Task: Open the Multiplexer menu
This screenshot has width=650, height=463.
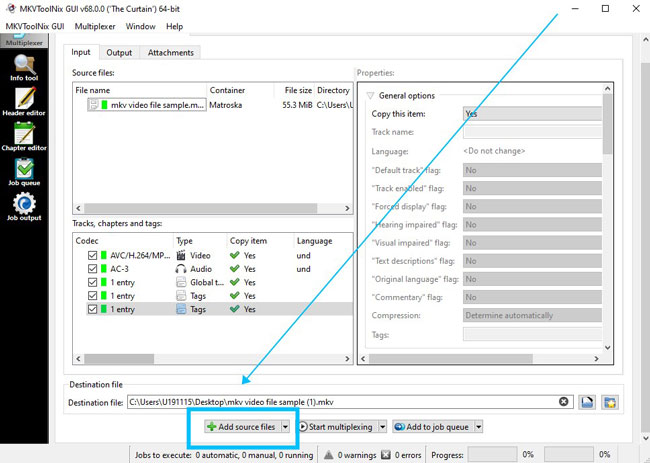Action: click(95, 26)
